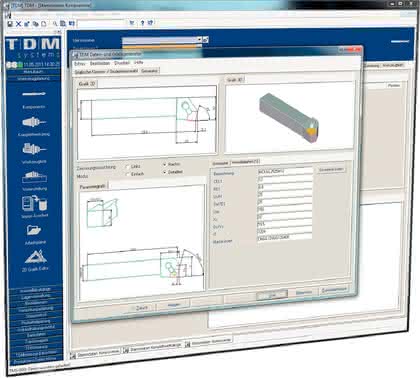Select the Stammdaten Komponenten bottom tab
The width and height of the screenshot is (420, 378).
(x=95, y=354)
